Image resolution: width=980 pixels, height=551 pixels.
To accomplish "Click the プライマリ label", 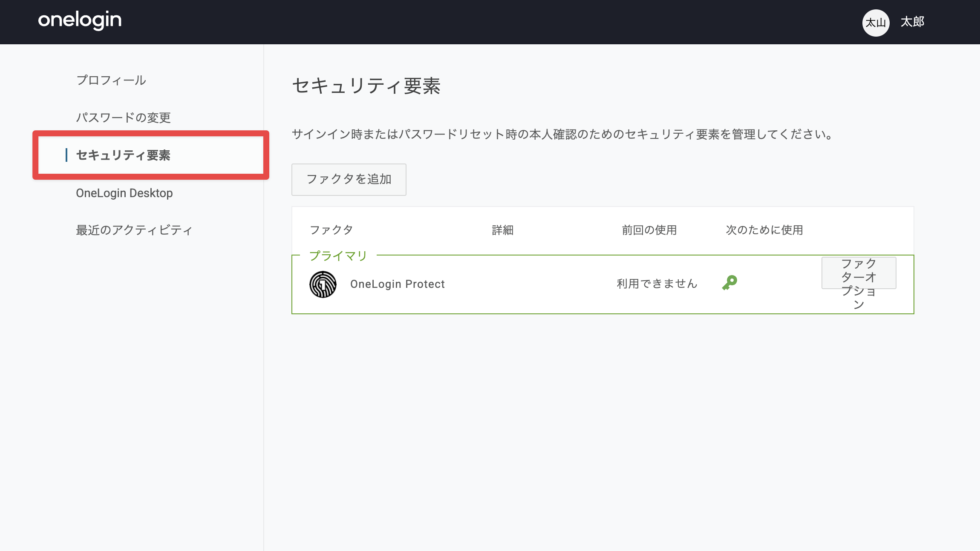I will [x=338, y=256].
